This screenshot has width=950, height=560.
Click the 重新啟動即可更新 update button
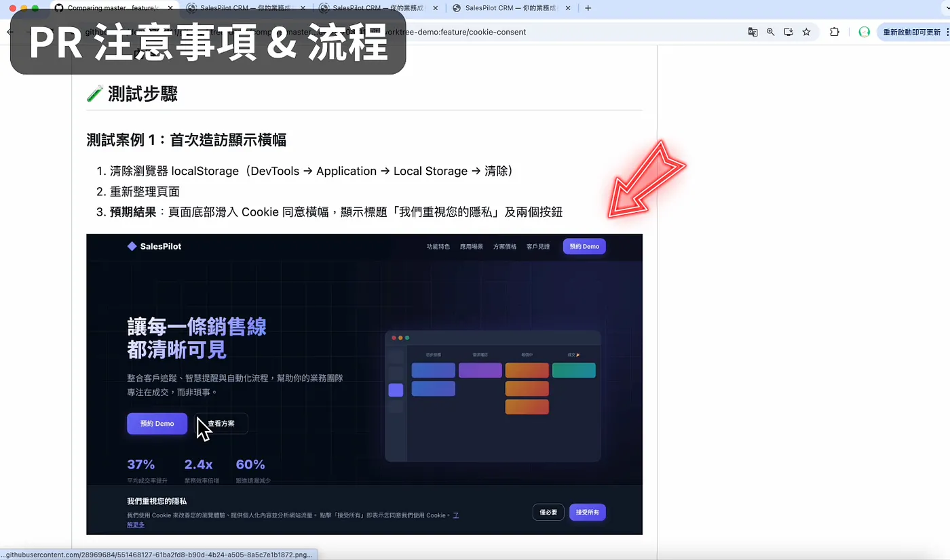point(913,32)
